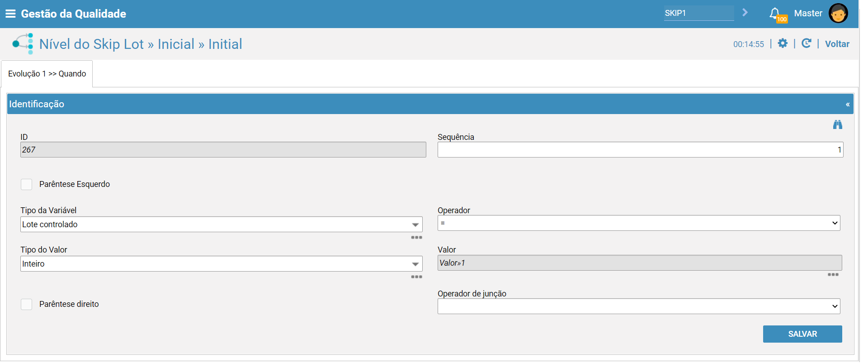This screenshot has width=868, height=363.
Task: Open the Operador dropdown
Action: (639, 223)
